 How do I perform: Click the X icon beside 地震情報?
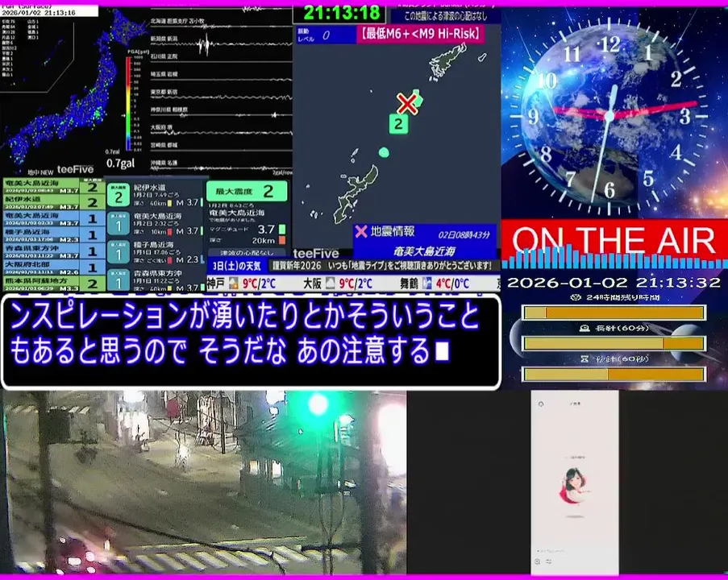[x=361, y=231]
